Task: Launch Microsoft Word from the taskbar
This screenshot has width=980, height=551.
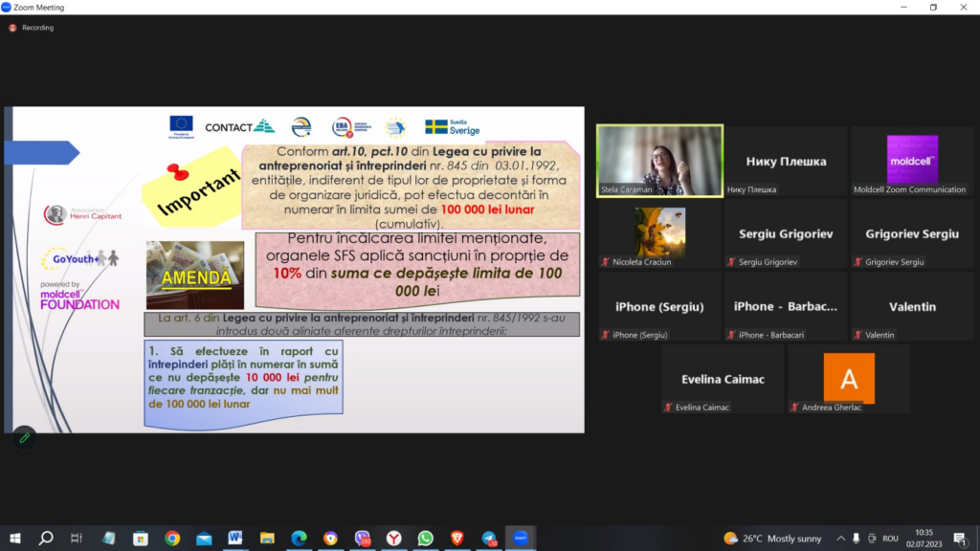Action: click(x=235, y=538)
